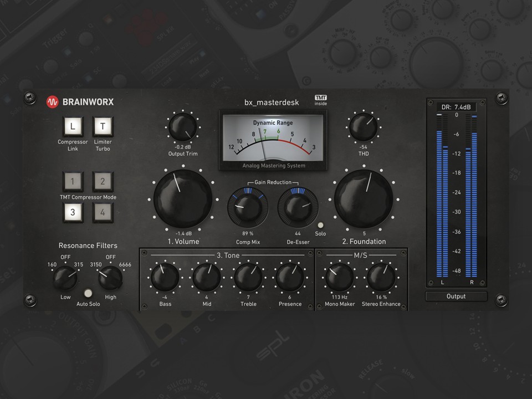Click the bx_masterdesk plugin title
Screen dimensions: 532x399
(272, 102)
